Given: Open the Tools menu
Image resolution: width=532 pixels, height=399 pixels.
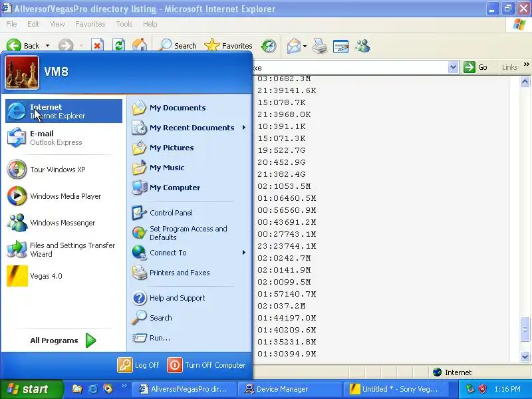Looking at the screenshot, I should (124, 24).
